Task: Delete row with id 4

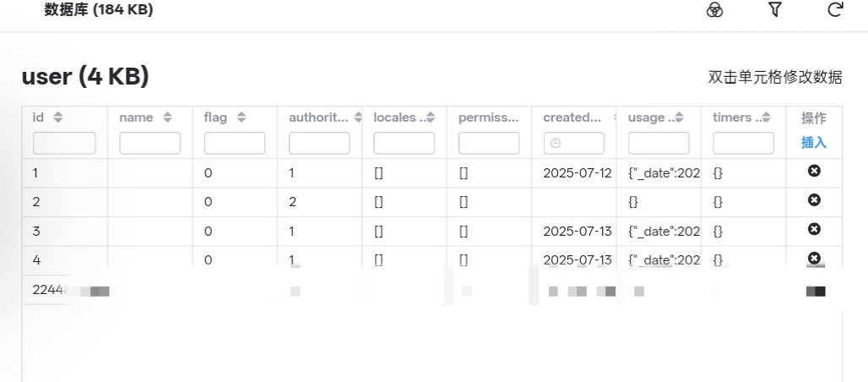Action: pos(814,259)
